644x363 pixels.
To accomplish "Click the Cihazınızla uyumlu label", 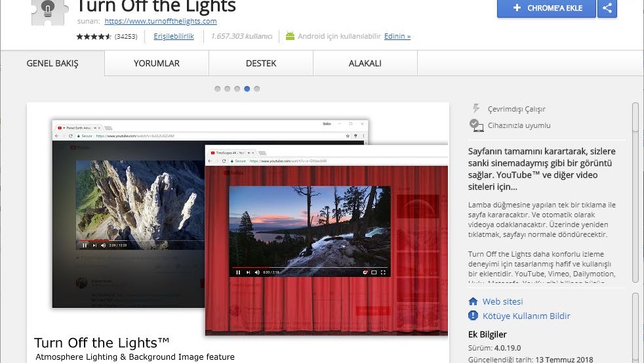I will (519, 125).
